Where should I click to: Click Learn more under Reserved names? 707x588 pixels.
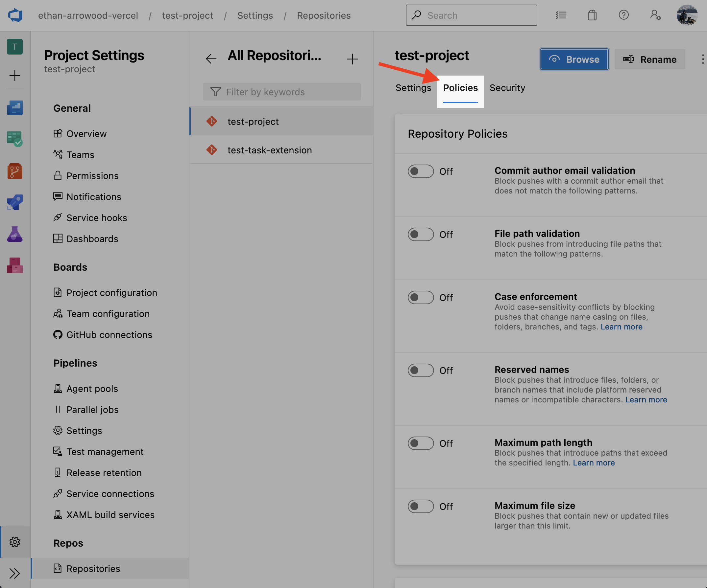[x=646, y=400]
